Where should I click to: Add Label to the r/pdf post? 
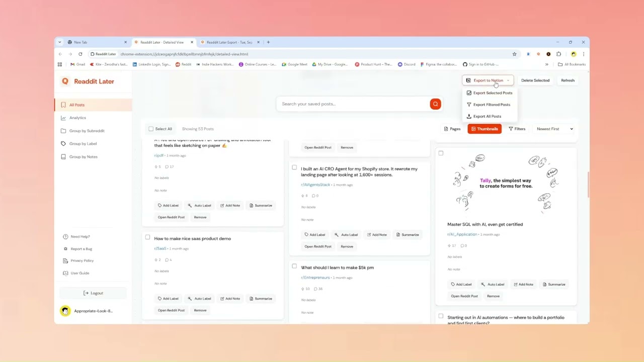[168, 206]
